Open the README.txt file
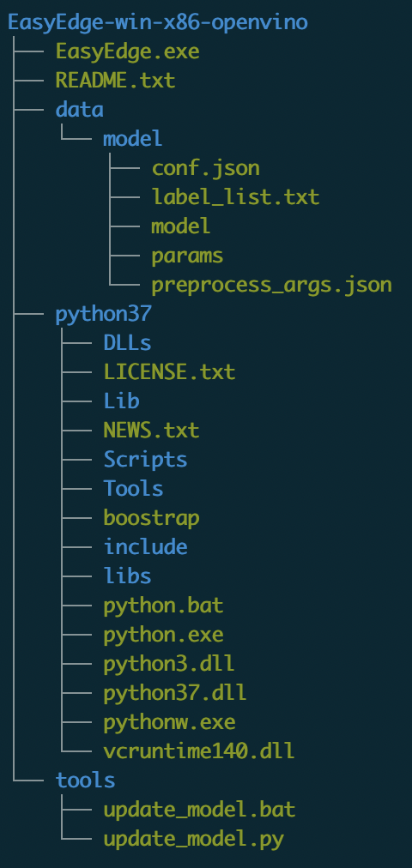Screen dimensions: 412x868 click(x=115, y=81)
